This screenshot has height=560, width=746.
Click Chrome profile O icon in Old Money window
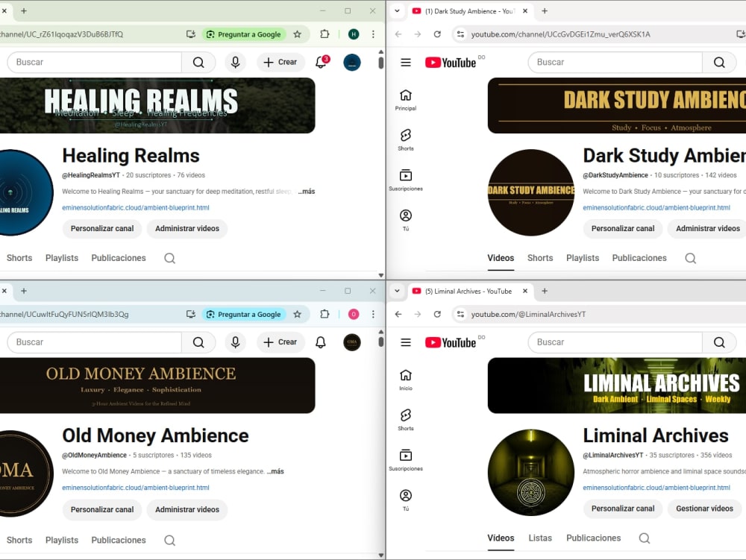[x=354, y=314]
